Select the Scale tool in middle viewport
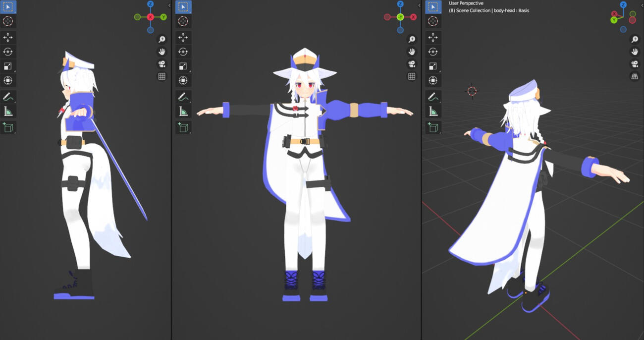 183,66
